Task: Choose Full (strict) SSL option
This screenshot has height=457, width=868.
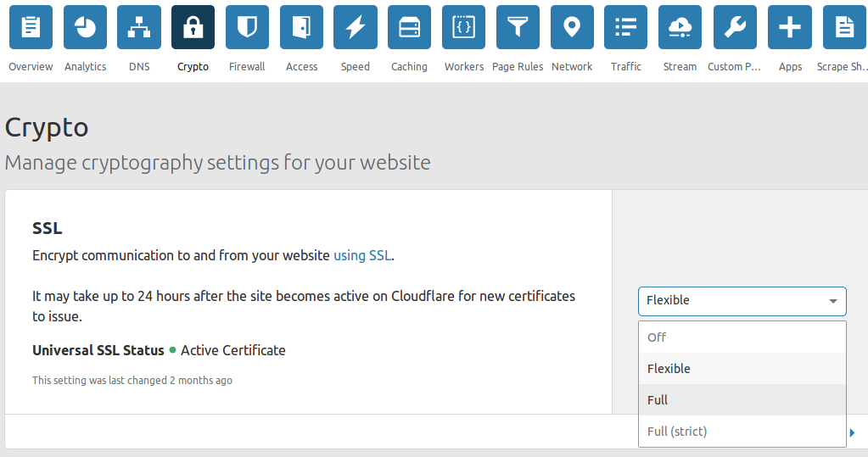Action: tap(742, 431)
